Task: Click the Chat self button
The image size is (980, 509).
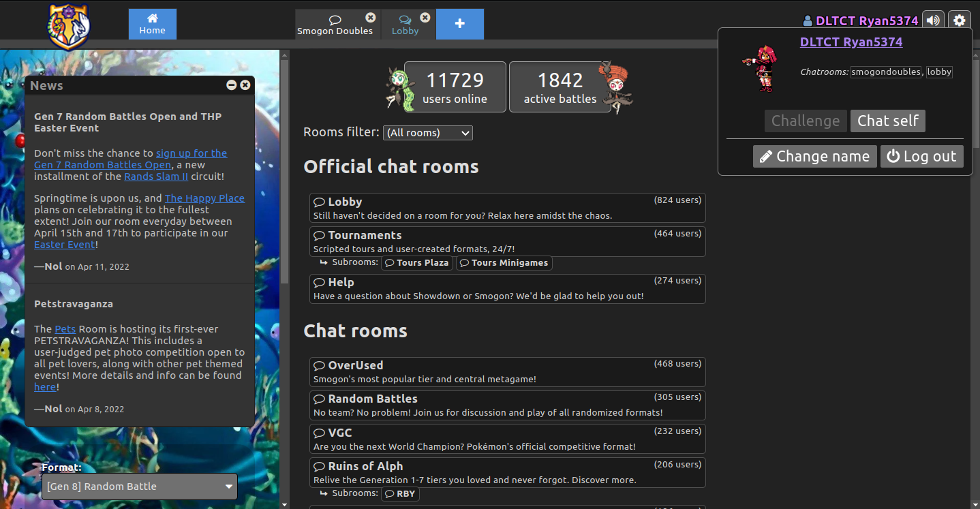Action: coord(887,121)
